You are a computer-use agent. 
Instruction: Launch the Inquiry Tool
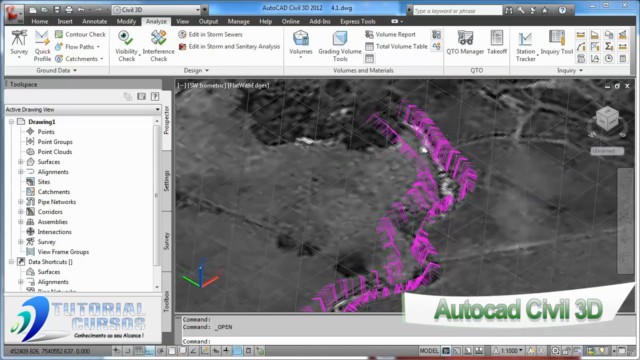pyautogui.click(x=557, y=42)
